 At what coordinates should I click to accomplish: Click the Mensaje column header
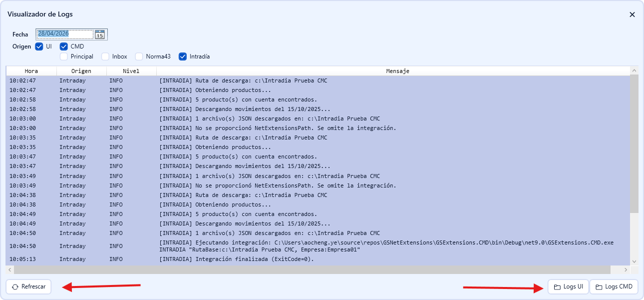pyautogui.click(x=397, y=71)
